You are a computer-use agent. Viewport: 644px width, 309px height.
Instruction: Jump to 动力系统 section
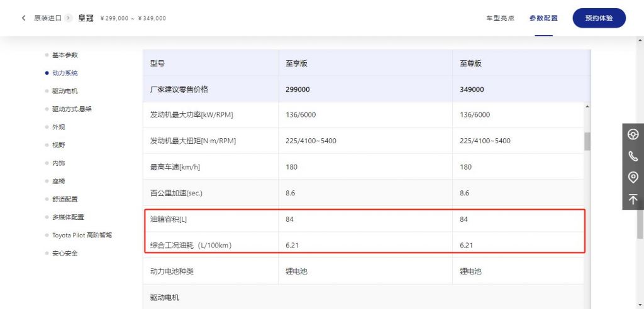[65, 73]
